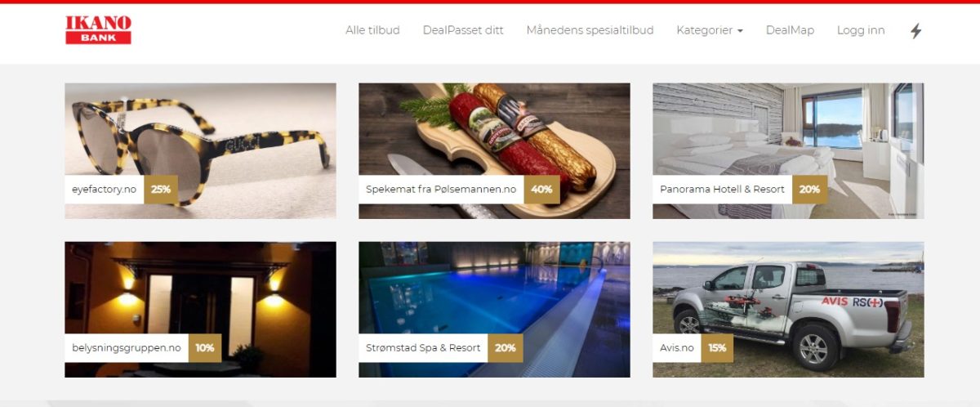Click Logg inn to sign in
The image size is (980, 407).
tap(861, 30)
